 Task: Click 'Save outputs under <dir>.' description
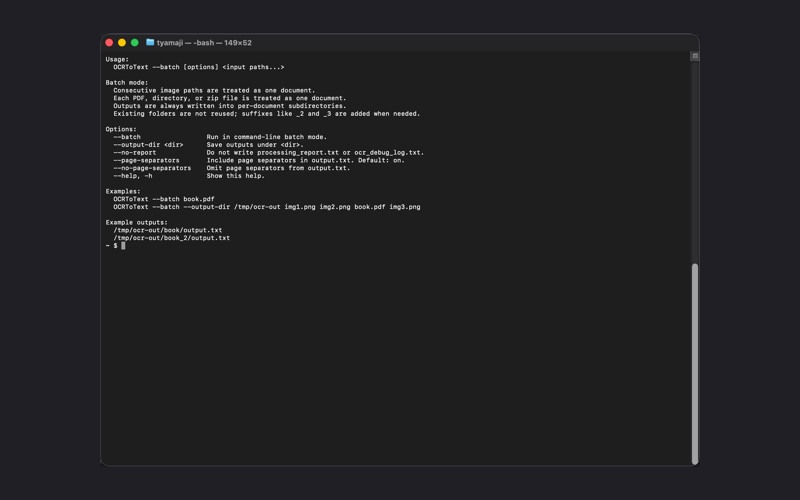pyautogui.click(x=255, y=145)
